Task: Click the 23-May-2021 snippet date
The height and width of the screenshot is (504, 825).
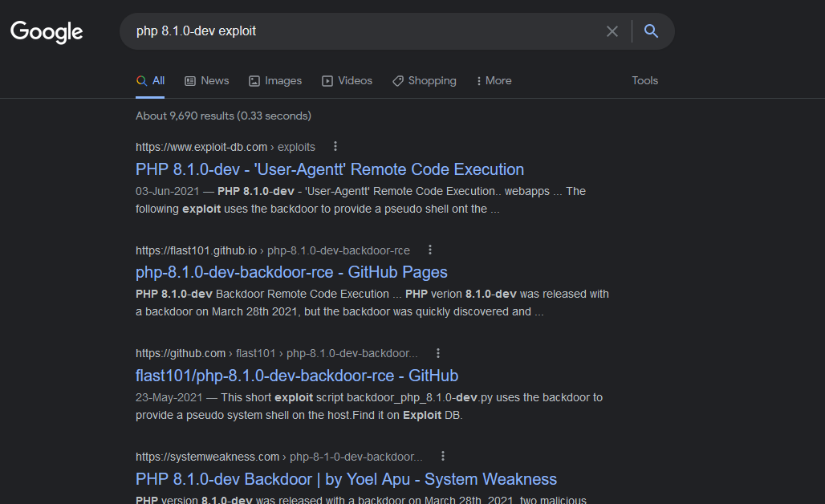Action: tap(169, 397)
